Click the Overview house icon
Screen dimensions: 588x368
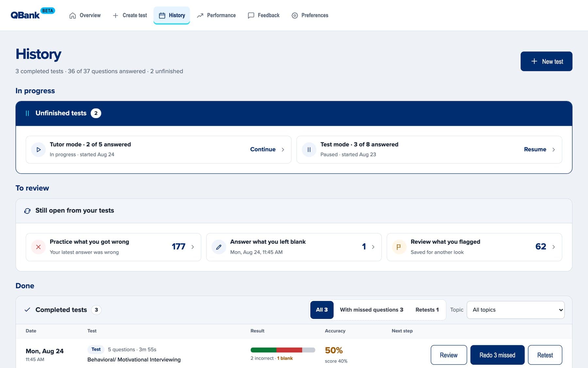[73, 15]
